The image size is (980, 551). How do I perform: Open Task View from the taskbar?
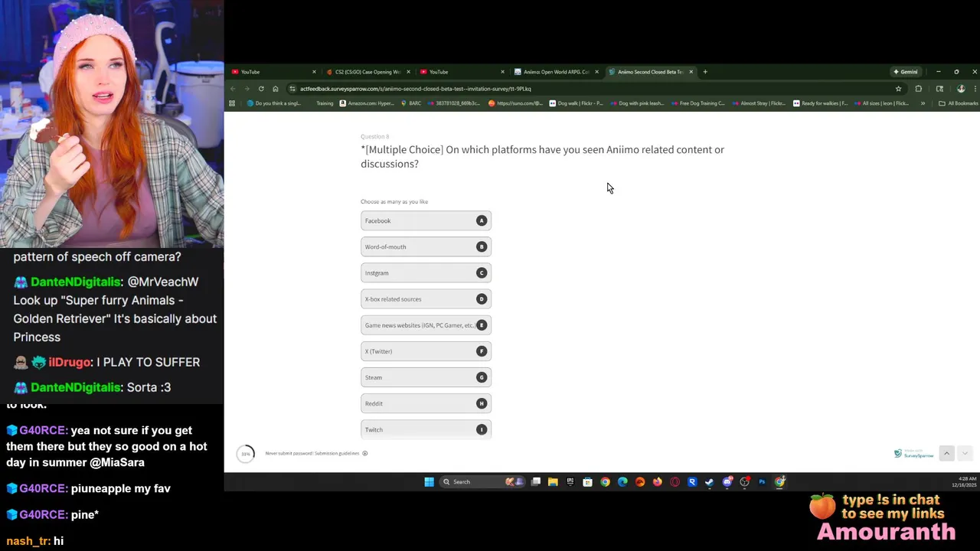[x=536, y=482]
